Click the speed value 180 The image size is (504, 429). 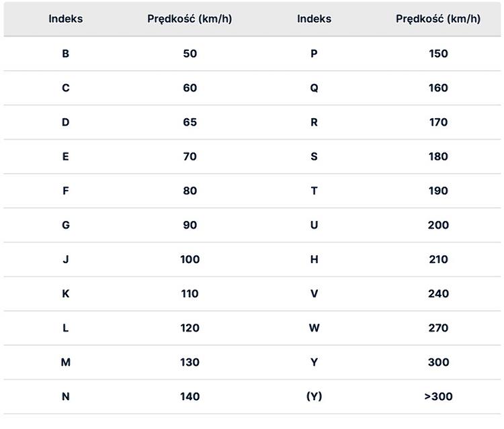tap(438, 156)
